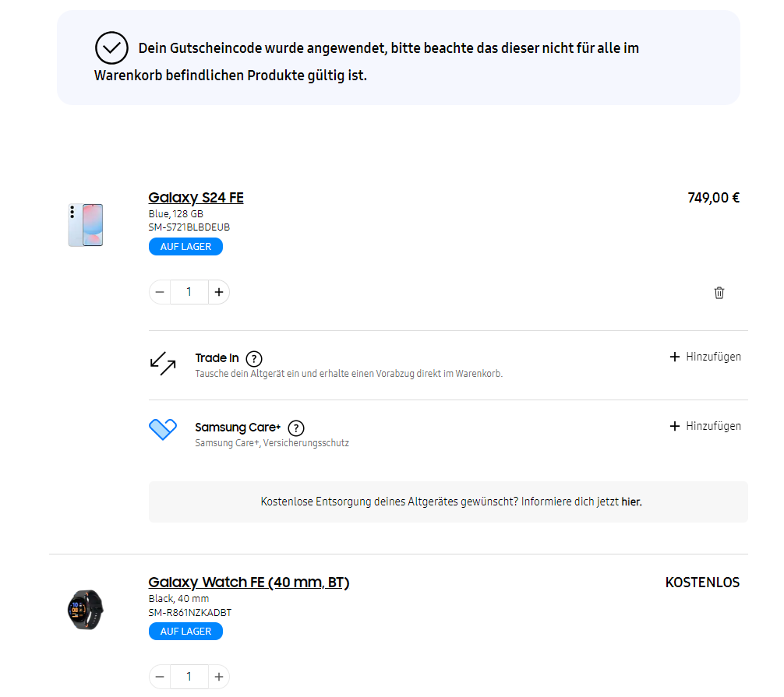This screenshot has width=784, height=697.
Task: Add Trade In via Hinzufügen
Action: [705, 357]
